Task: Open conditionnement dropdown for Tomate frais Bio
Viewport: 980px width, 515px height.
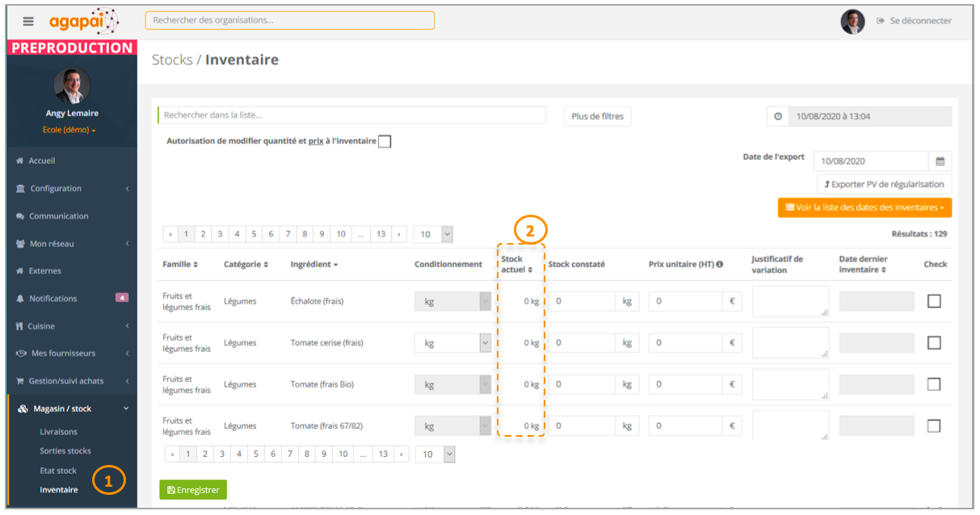Action: (x=452, y=384)
